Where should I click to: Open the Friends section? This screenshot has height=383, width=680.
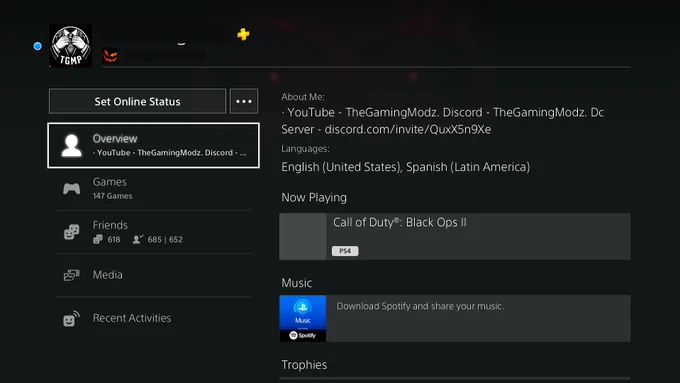pos(154,232)
